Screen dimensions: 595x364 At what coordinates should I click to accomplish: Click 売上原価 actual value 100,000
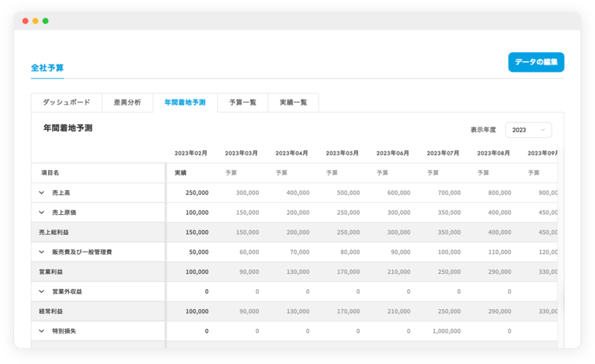[x=197, y=212]
